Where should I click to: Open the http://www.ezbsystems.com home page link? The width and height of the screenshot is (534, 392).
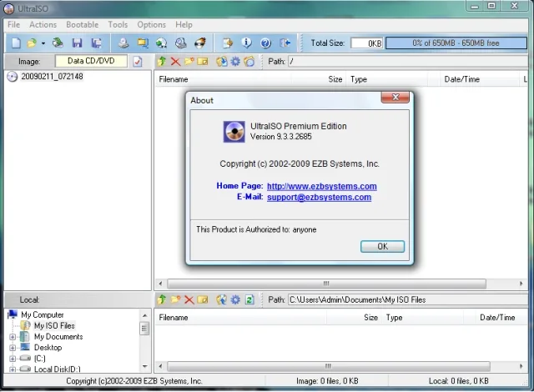tap(322, 186)
